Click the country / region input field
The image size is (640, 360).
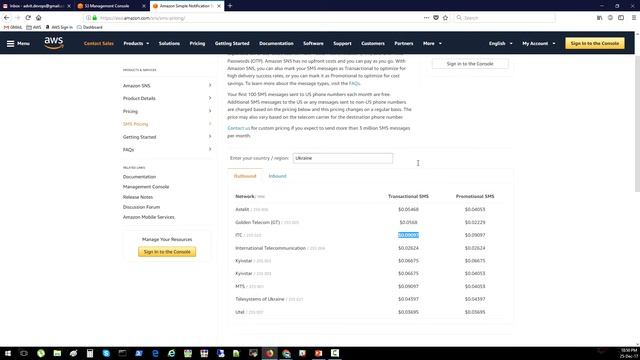[x=342, y=158]
